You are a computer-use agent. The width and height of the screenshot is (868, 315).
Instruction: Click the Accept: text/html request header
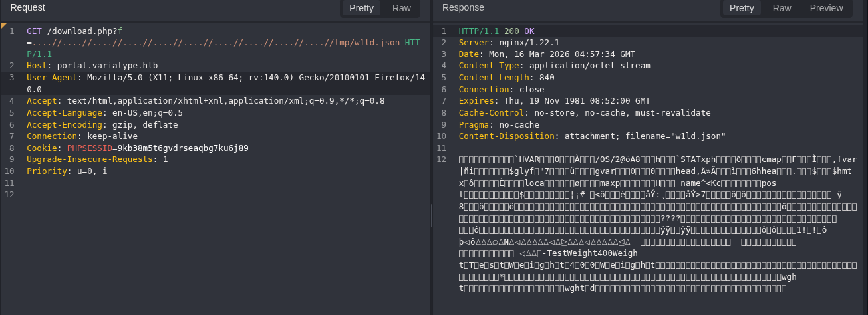click(206, 101)
